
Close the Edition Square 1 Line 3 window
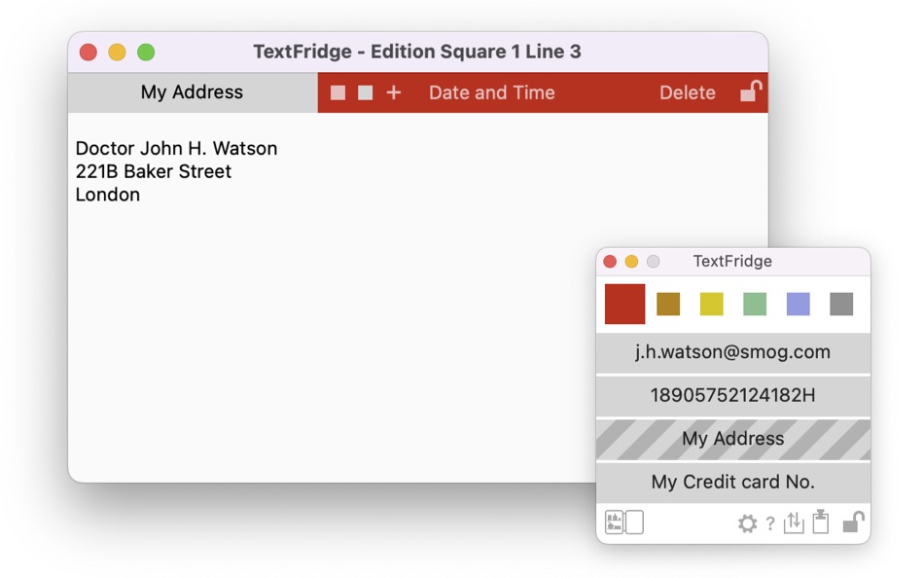89,53
